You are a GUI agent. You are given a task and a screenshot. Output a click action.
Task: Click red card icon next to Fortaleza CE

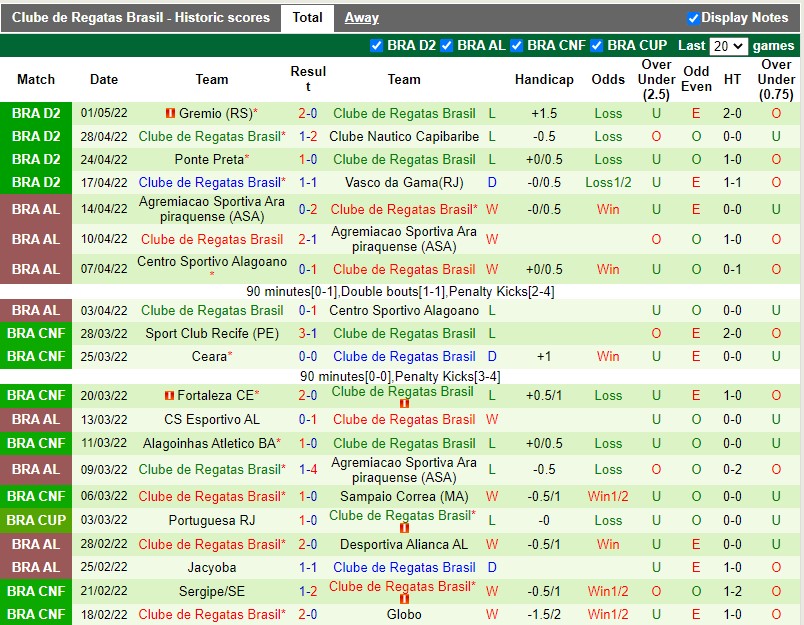pyautogui.click(x=169, y=395)
